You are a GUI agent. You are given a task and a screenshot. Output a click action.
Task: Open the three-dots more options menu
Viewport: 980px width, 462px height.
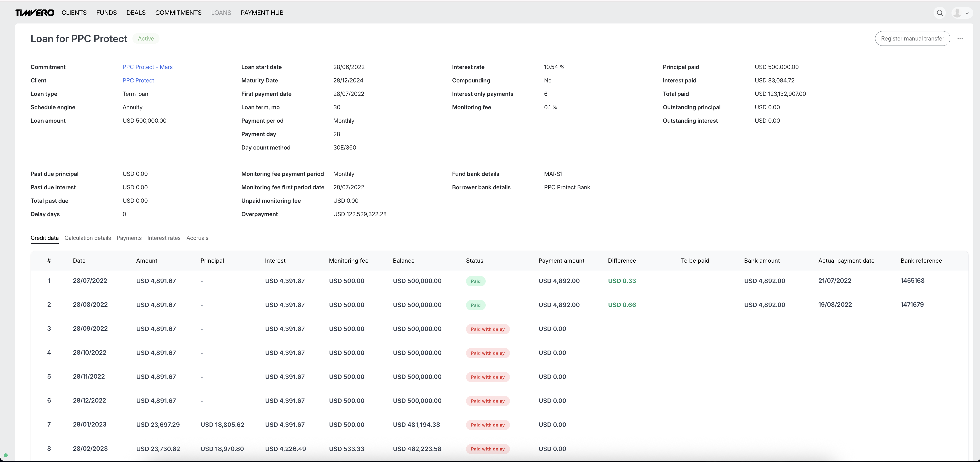[x=960, y=38]
